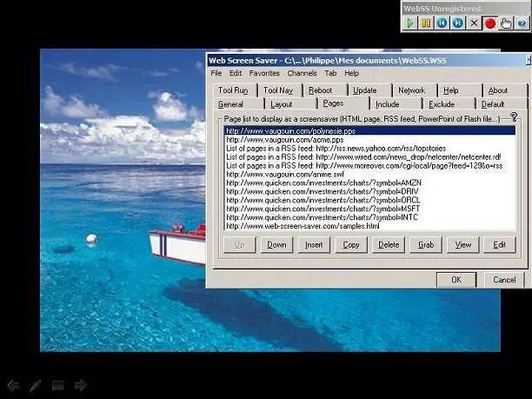The image size is (532, 399).
Task: Switch to the Network tab
Action: click(415, 90)
